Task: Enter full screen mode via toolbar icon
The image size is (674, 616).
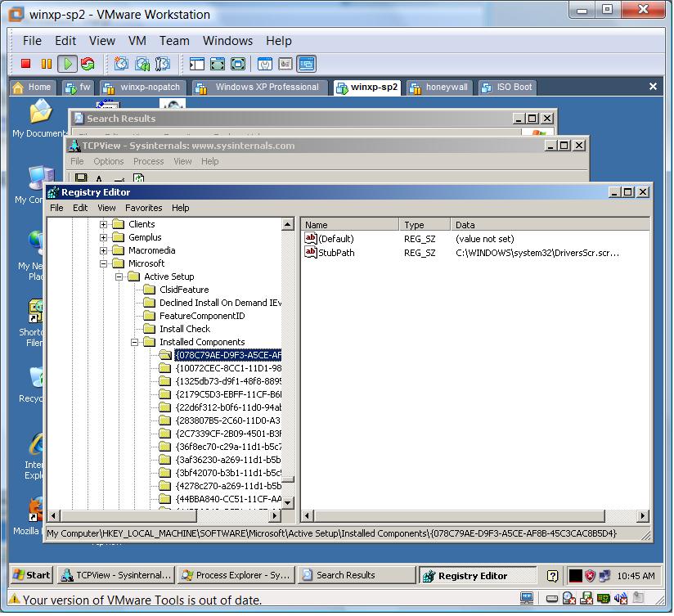Action: [238, 64]
